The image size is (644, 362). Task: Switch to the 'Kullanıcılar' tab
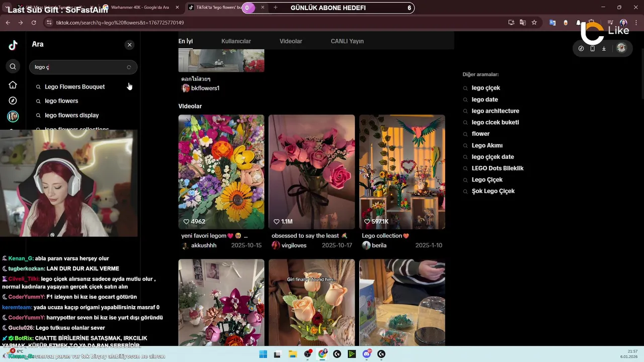(236, 41)
